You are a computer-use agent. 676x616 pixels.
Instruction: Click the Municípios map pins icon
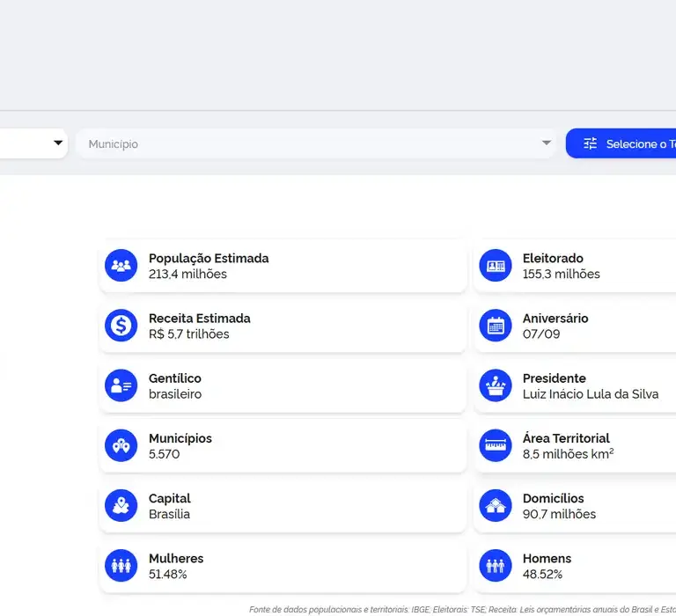(121, 445)
